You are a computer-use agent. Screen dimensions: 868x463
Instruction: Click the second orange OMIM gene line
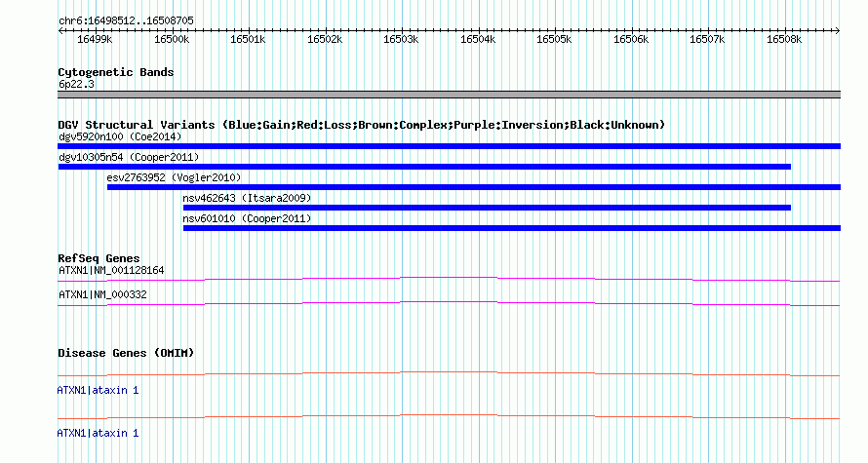point(449,416)
